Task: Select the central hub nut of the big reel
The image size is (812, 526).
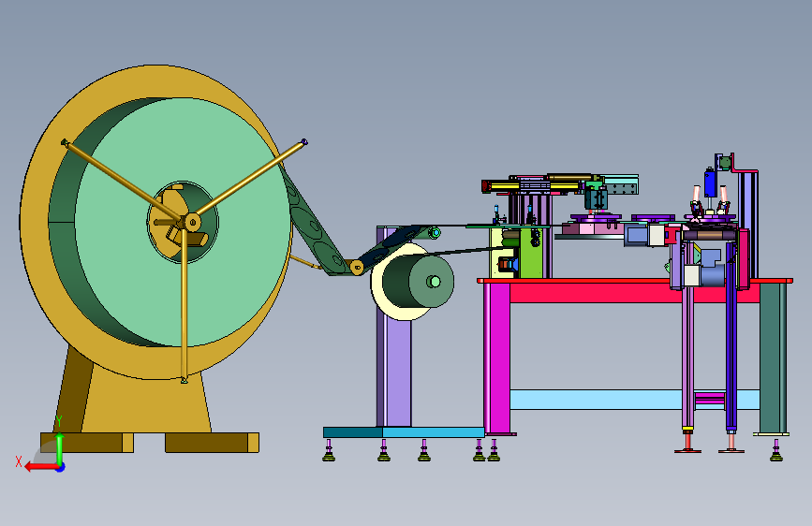Action: pos(192,223)
